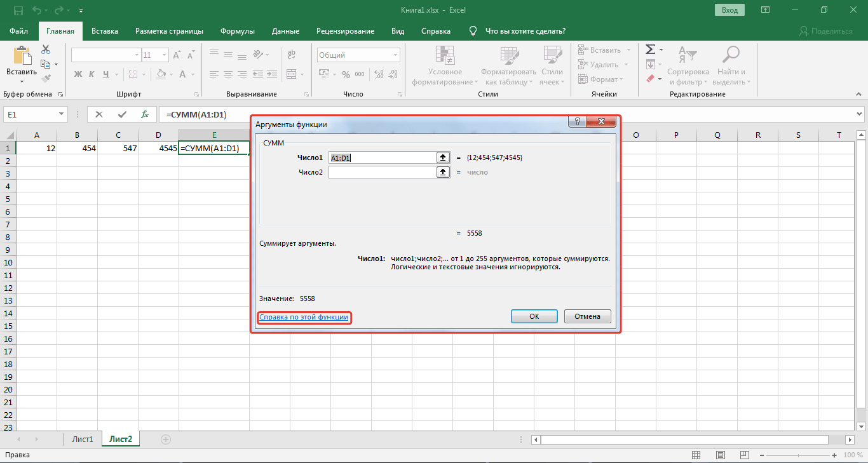The height and width of the screenshot is (463, 868).
Task: Toggle align left in the alignment group
Action: 214,74
